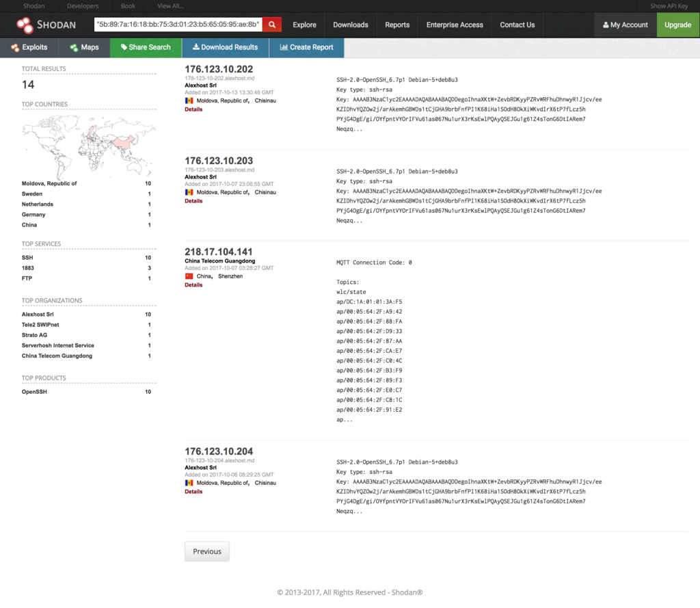The image size is (700, 608).
Task: Filter by China Telecom Guangdong in sidebar
Action: [57, 356]
